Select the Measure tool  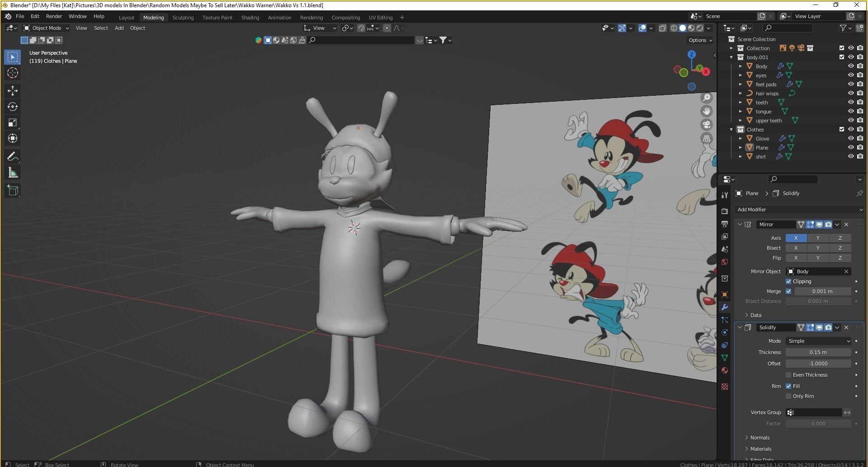click(x=13, y=173)
